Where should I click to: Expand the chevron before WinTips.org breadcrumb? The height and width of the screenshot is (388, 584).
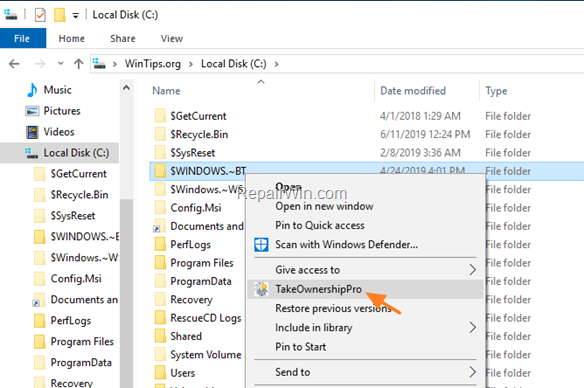point(115,64)
